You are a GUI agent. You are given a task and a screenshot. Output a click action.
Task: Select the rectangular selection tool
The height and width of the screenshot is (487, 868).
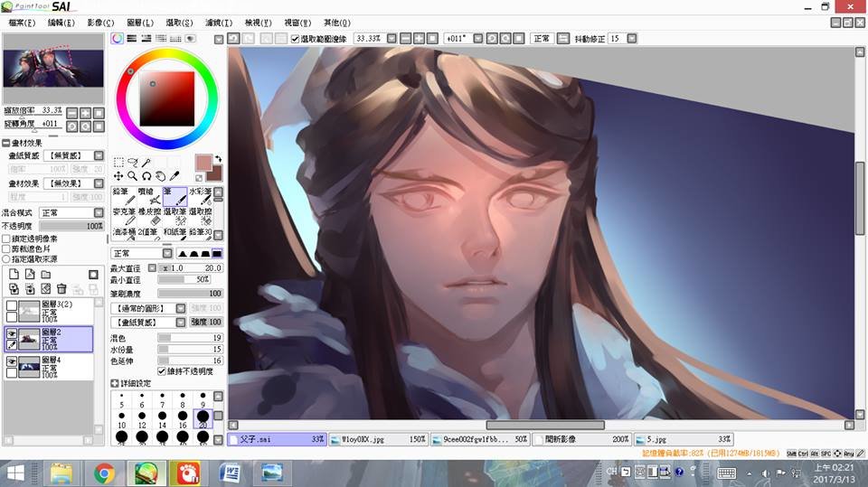[118, 162]
